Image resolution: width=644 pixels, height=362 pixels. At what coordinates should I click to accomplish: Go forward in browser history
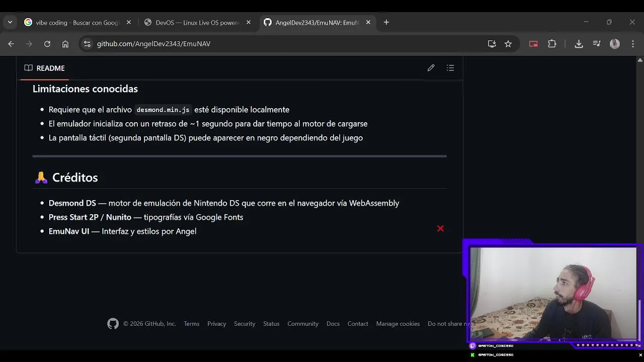[x=29, y=44]
